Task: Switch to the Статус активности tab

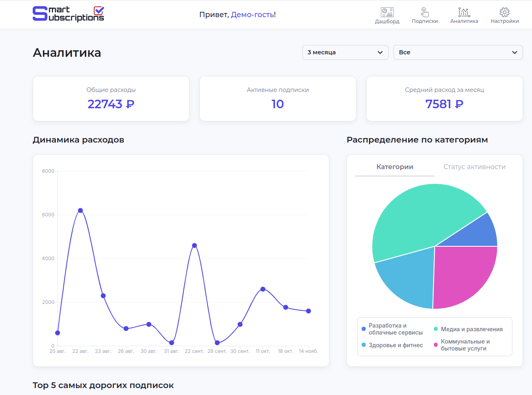Action: pos(474,167)
